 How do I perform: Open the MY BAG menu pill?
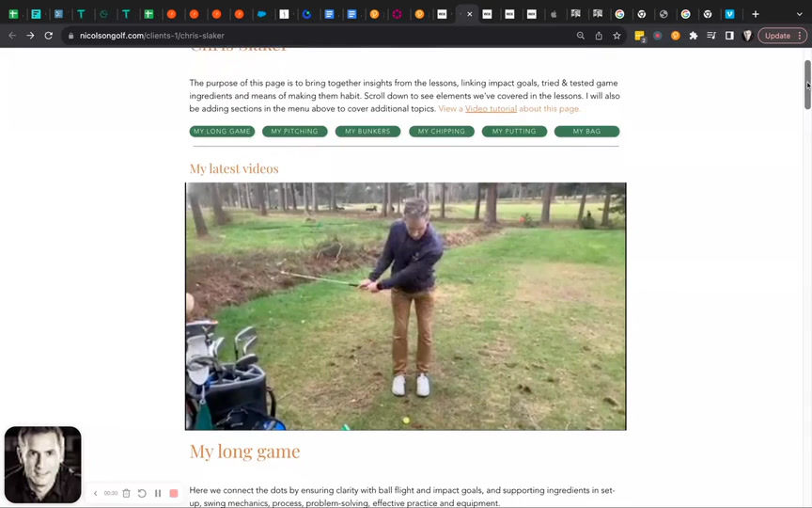tap(586, 131)
